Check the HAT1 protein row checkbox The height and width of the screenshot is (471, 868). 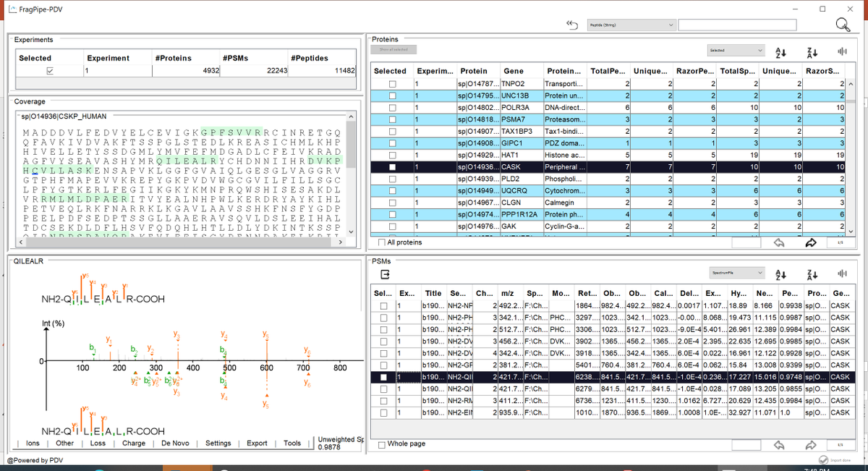[393, 155]
